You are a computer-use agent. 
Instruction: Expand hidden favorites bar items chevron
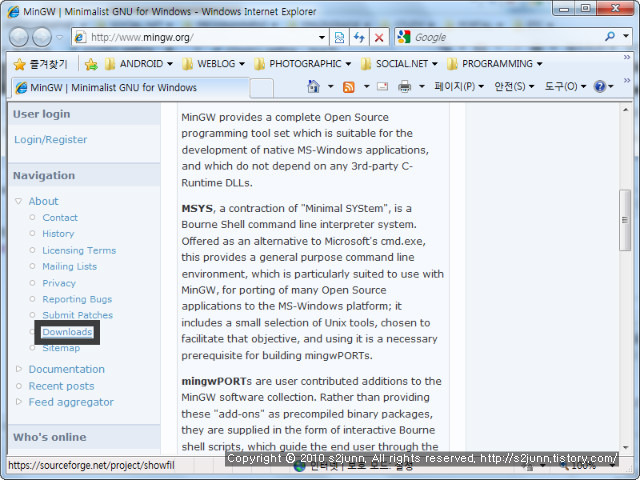(x=627, y=58)
